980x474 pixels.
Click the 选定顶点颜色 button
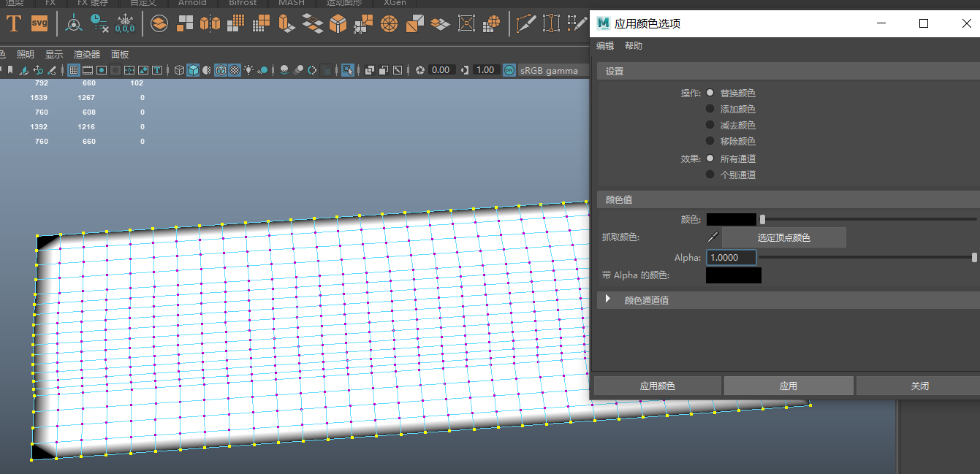coord(784,237)
